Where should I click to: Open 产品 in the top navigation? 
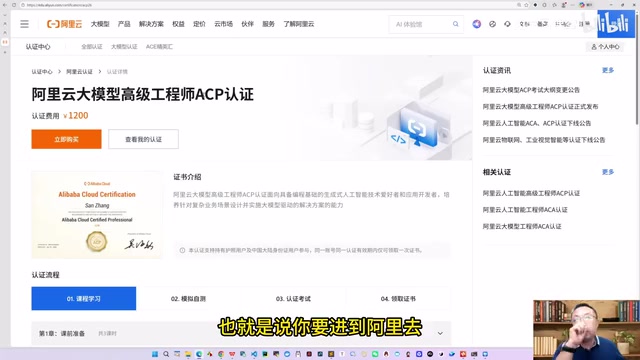124,24
